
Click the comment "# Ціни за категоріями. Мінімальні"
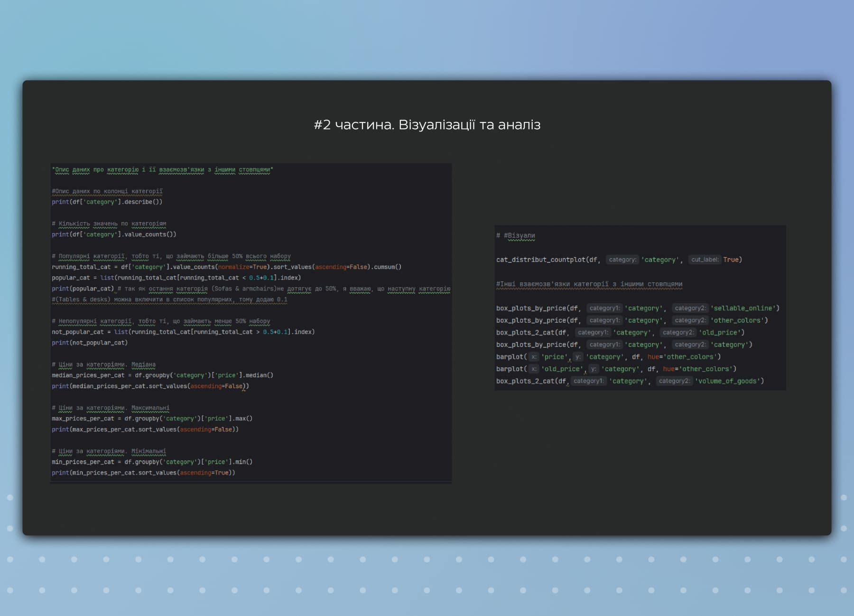click(x=109, y=451)
